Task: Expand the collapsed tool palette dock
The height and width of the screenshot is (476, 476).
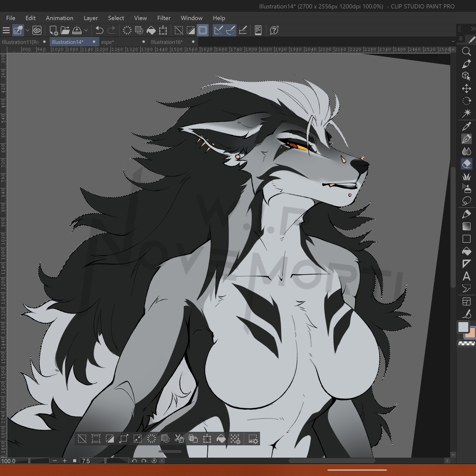Action: 473,29
